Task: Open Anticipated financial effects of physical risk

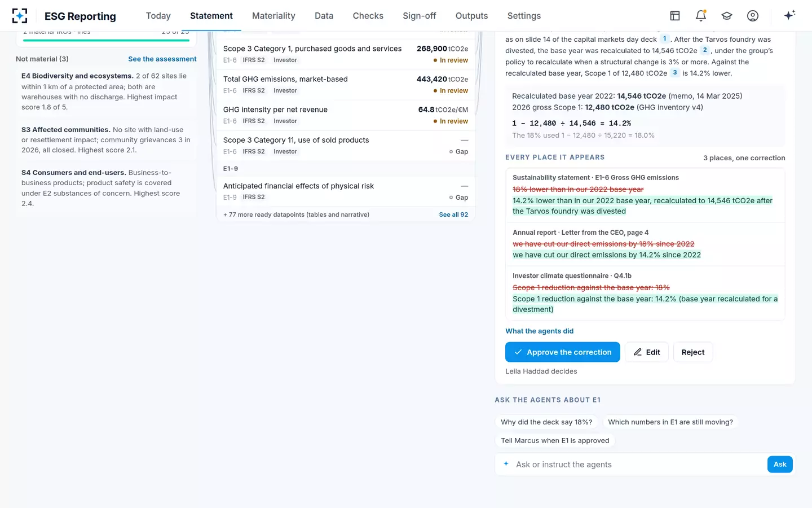Action: pyautogui.click(x=346, y=191)
